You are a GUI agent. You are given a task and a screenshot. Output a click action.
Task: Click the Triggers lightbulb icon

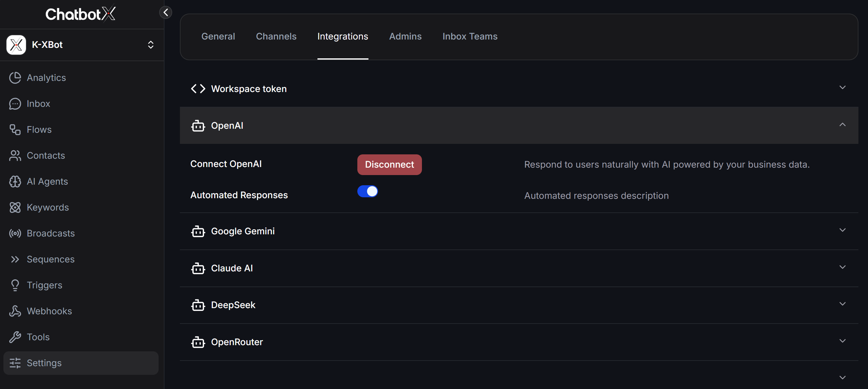(x=15, y=285)
